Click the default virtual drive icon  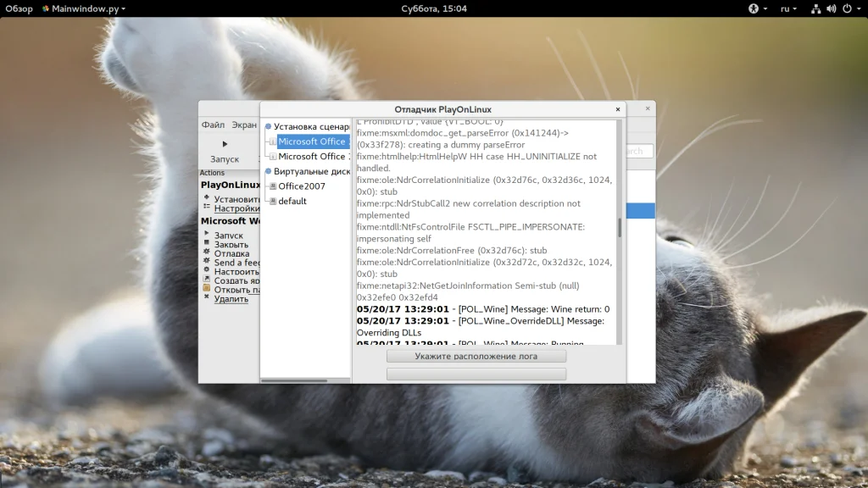(x=273, y=202)
